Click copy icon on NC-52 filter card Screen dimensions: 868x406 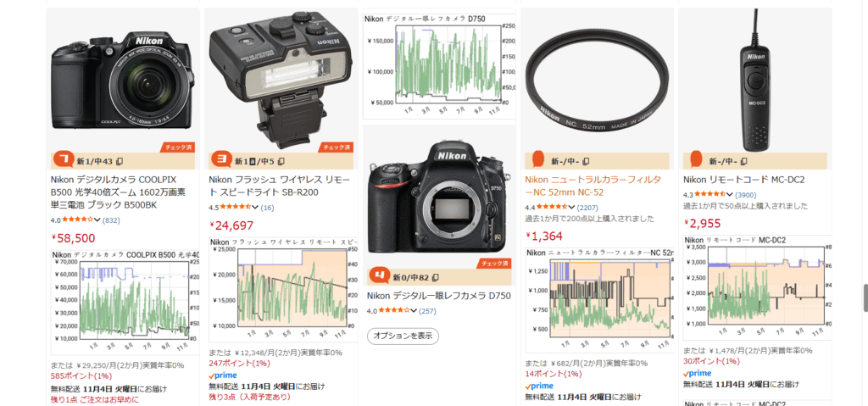click(x=587, y=162)
